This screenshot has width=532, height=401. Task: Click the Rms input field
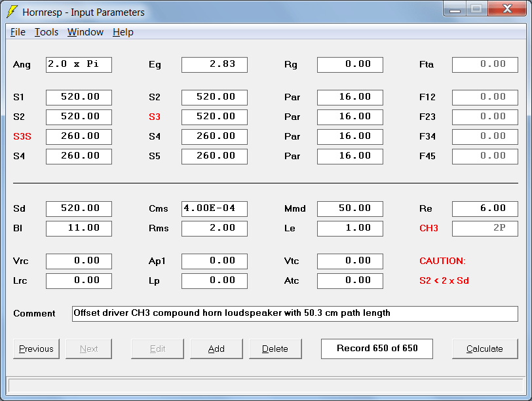[x=214, y=228]
